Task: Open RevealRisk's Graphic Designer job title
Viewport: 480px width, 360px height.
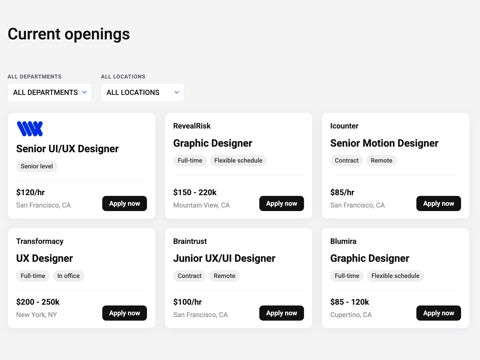Action: pyautogui.click(x=213, y=143)
